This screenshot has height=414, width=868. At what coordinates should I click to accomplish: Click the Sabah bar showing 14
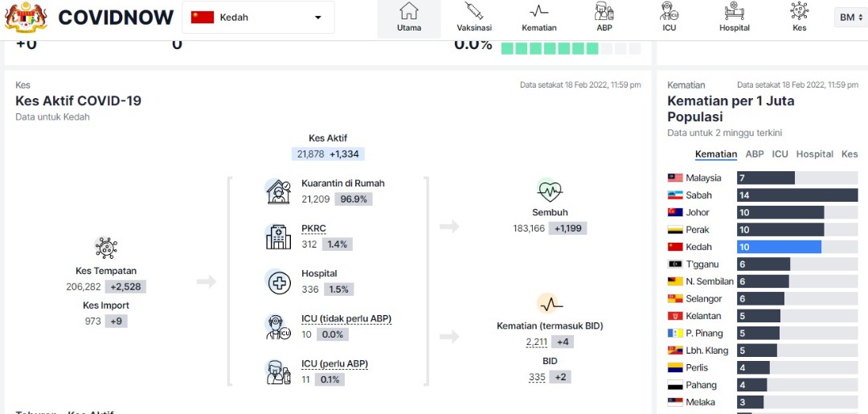[797, 195]
